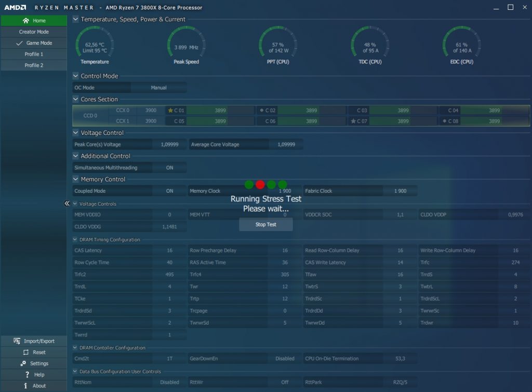Collapse DRAM Contoller Configuration subsection
The height and width of the screenshot is (392, 532).
click(x=75, y=347)
